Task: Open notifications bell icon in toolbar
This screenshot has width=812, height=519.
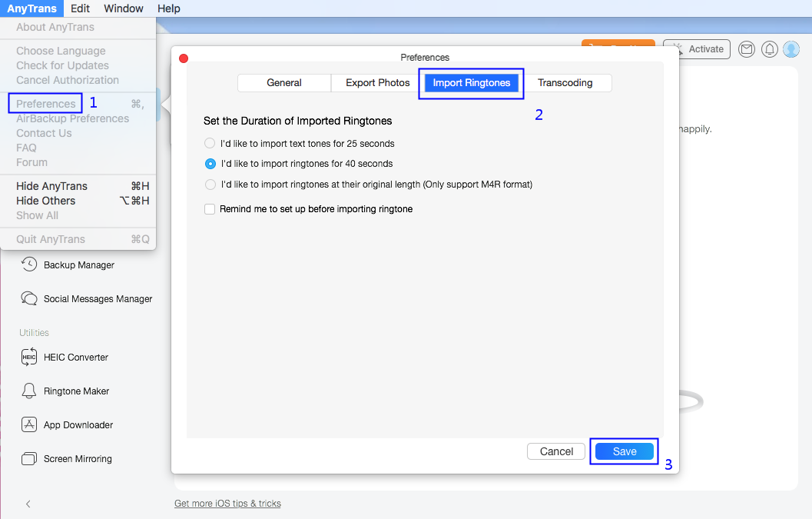Action: tap(770, 49)
